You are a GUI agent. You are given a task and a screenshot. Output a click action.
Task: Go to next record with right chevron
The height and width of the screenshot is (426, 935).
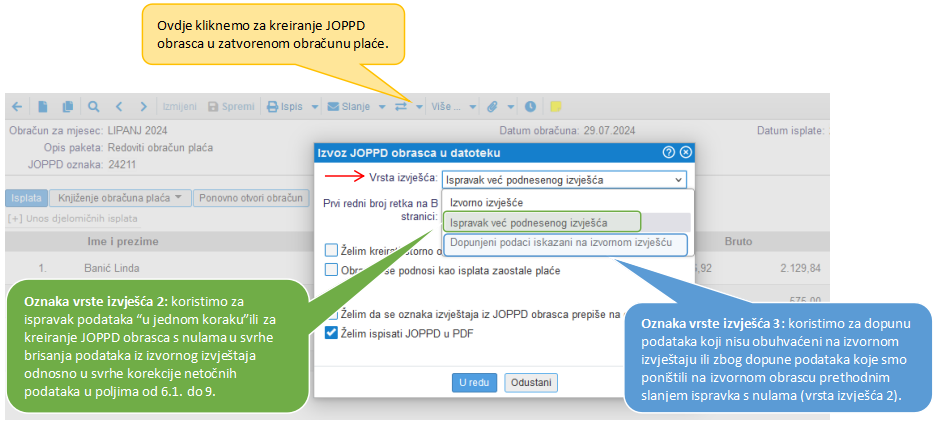pos(143,107)
